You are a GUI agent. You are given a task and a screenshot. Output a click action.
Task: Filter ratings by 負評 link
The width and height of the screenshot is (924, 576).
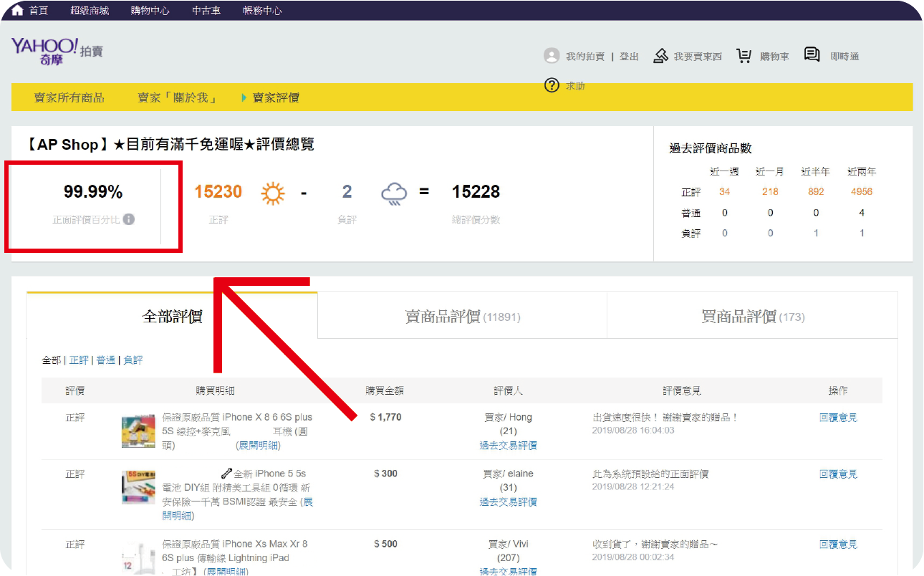point(133,360)
